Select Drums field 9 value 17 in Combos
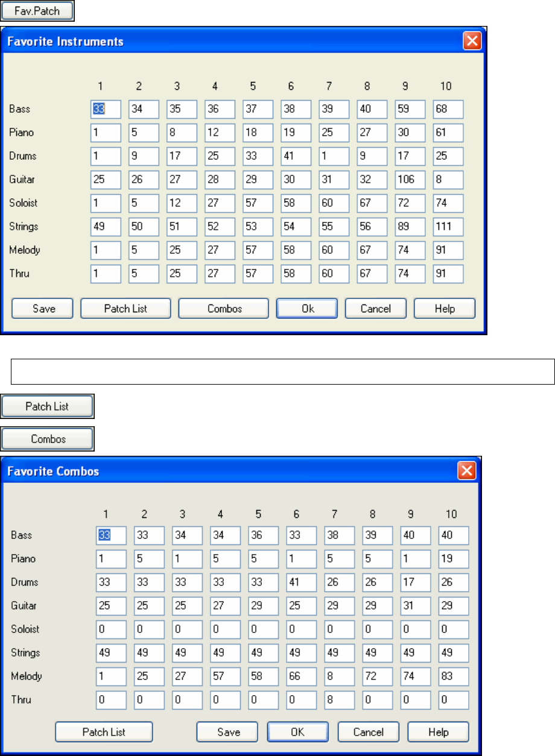This screenshot has width=555, height=756. pos(416,582)
